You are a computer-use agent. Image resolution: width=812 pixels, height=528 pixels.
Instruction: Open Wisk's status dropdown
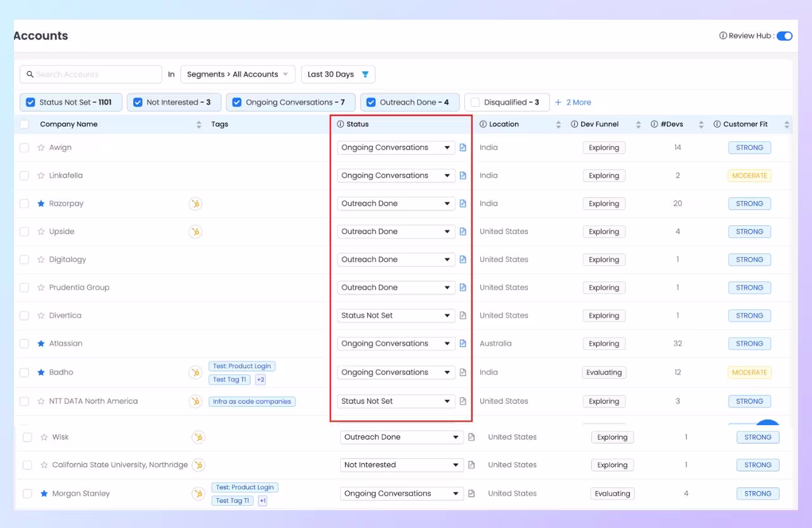[402, 437]
